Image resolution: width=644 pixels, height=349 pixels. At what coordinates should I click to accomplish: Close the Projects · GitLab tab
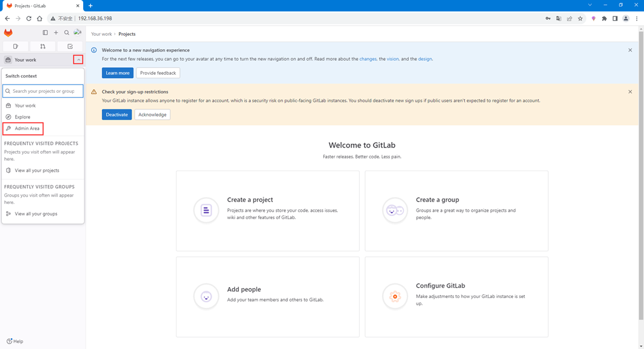78,5
